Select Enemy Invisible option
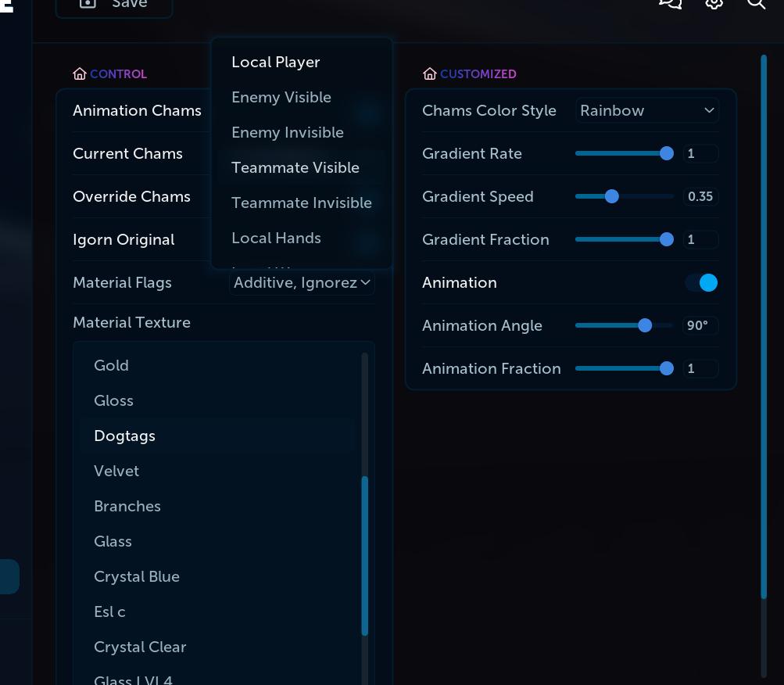This screenshot has height=685, width=784. pos(288,132)
